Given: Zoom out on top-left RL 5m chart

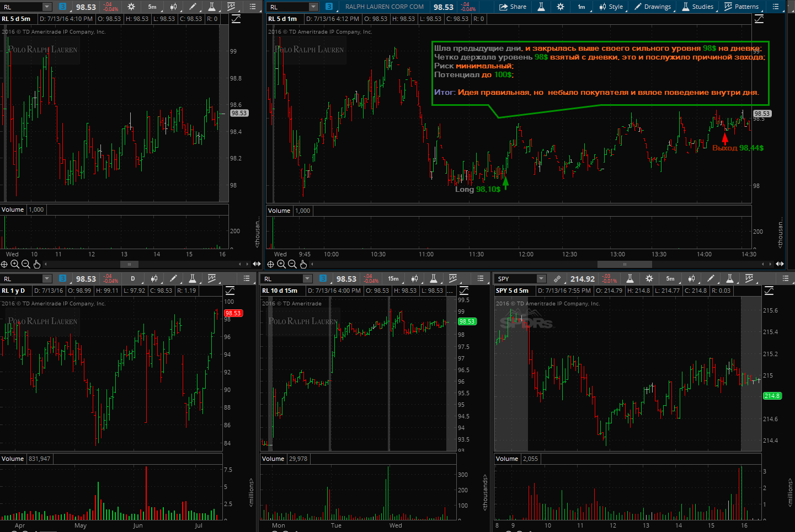Looking at the screenshot, I should (26, 264).
